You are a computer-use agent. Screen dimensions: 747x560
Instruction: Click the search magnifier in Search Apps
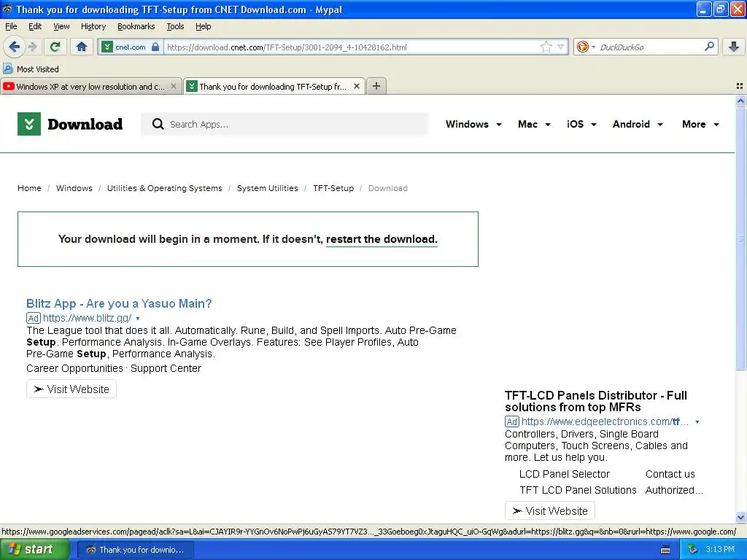158,124
